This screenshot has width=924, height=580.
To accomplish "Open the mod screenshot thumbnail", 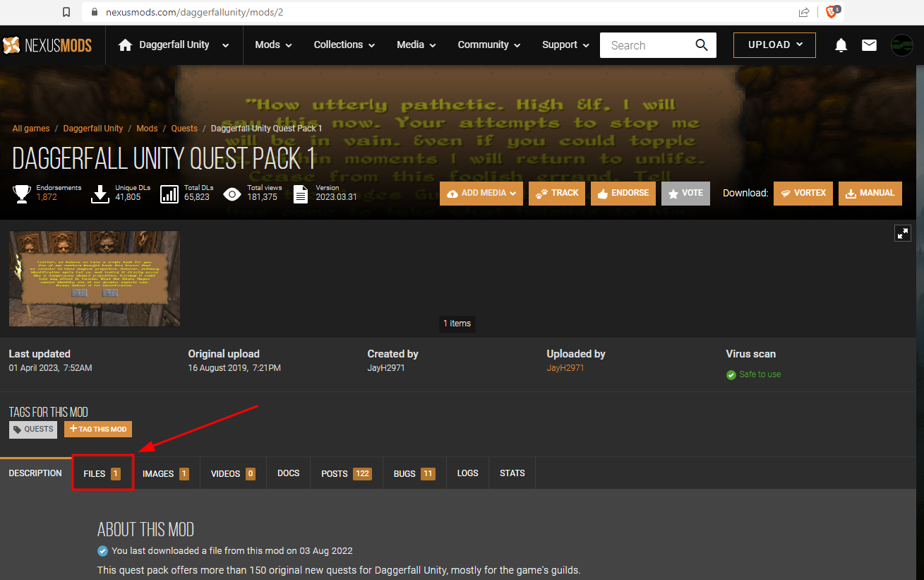I will (95, 278).
